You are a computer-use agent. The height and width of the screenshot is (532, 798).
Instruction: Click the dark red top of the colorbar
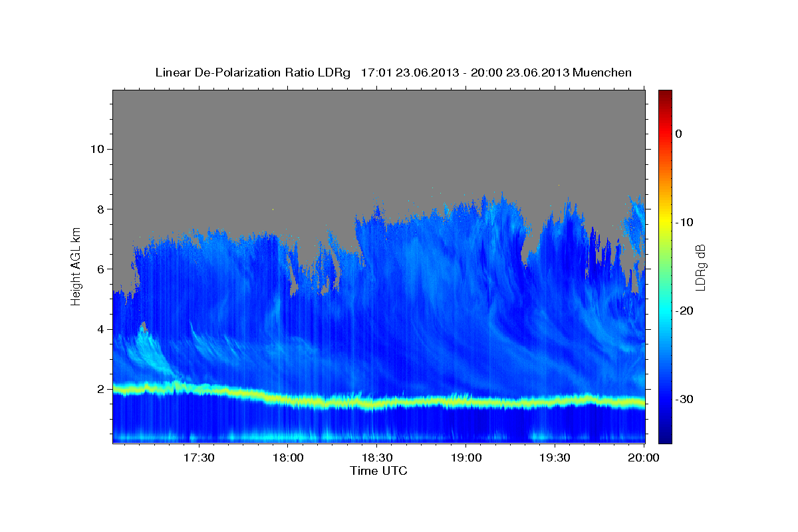point(665,96)
